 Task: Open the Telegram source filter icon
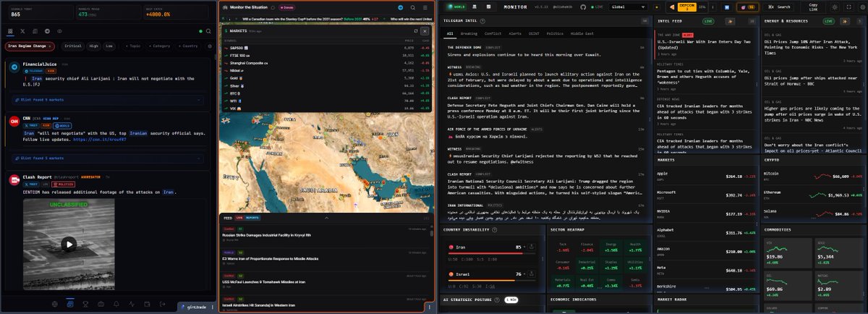pos(47,31)
